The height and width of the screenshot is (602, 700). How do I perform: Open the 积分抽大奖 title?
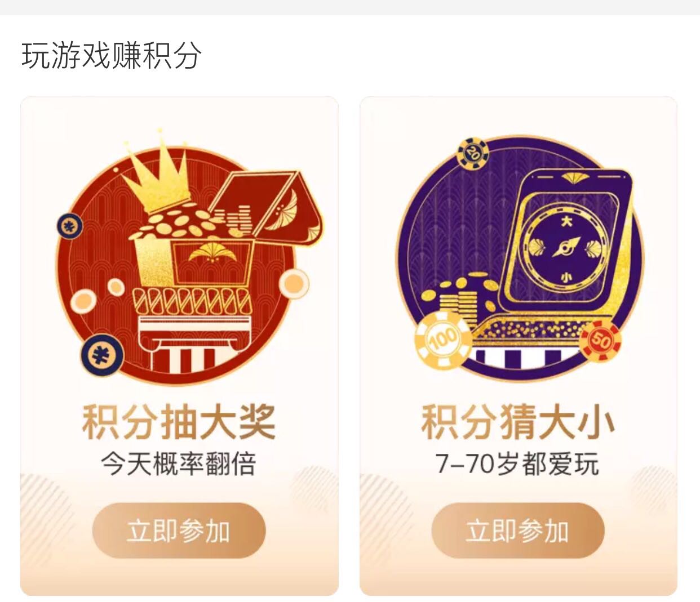179,421
